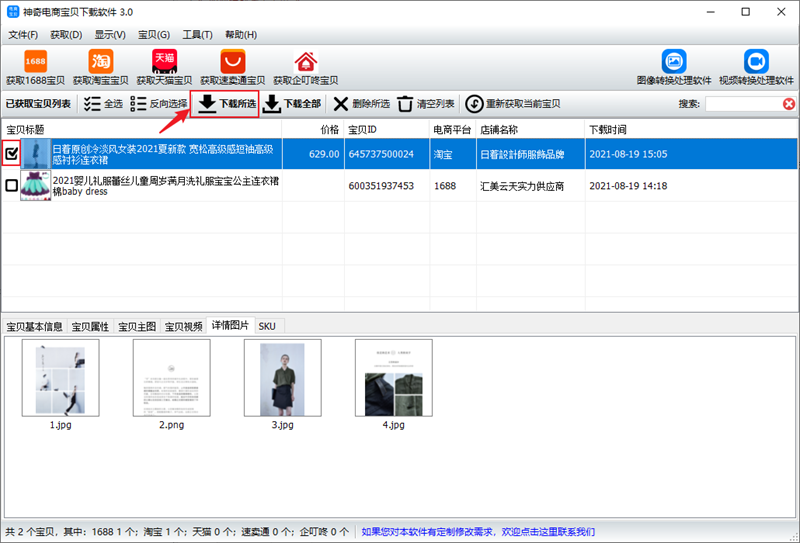Viewport: 800px width, 543px height.
Task: Switch to 宝贝视频 tab
Action: (x=183, y=327)
